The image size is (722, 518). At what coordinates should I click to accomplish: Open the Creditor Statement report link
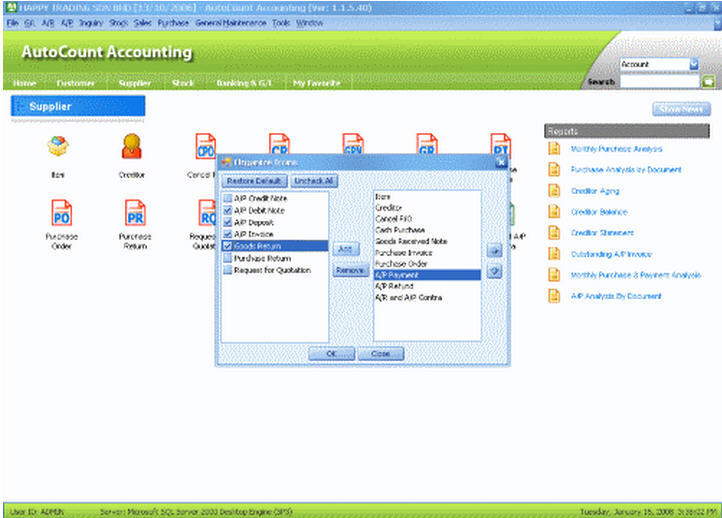coord(602,233)
